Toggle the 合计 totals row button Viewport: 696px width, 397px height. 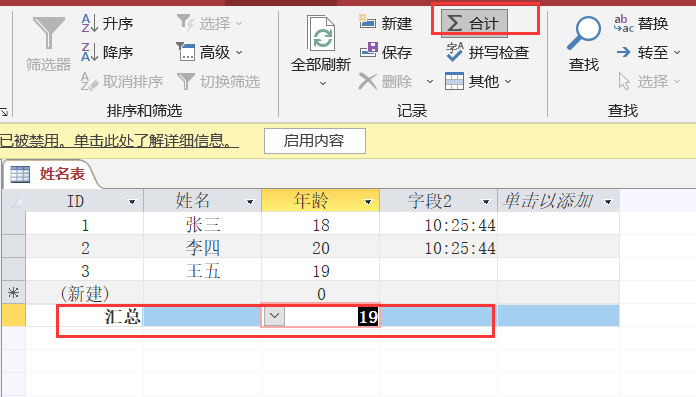pyautogui.click(x=474, y=23)
